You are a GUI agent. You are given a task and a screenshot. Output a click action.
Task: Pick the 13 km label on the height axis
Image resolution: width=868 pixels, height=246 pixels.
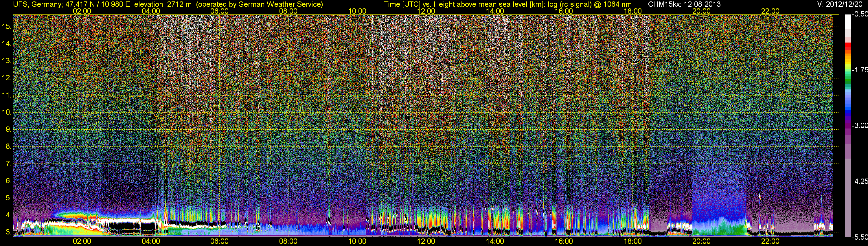coord(7,61)
